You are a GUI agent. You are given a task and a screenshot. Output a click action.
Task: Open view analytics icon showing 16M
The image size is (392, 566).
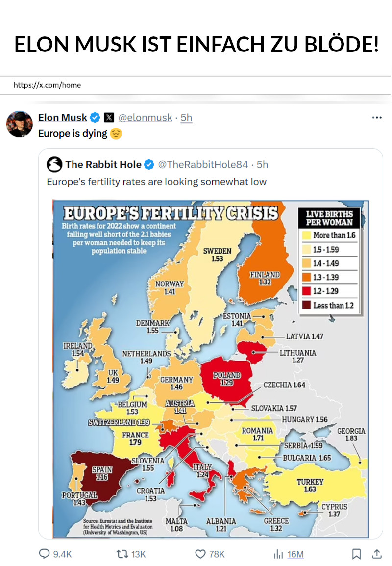coord(278,554)
